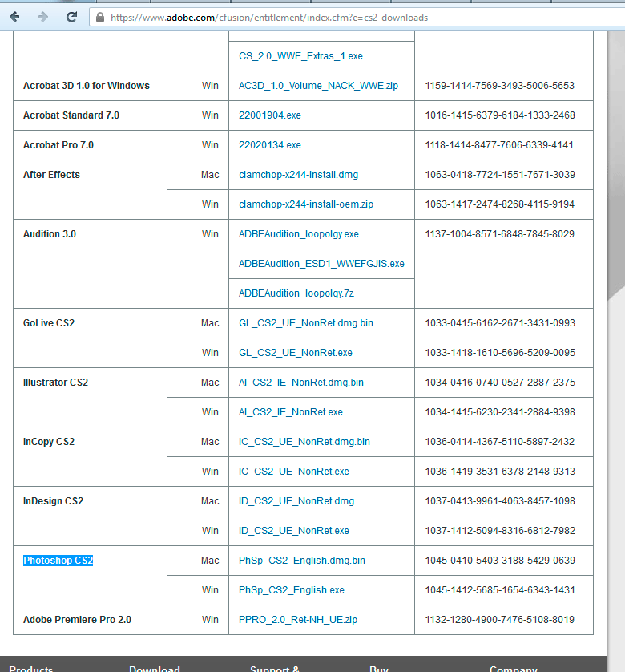Focus the adobe.com URL address field

point(357,18)
